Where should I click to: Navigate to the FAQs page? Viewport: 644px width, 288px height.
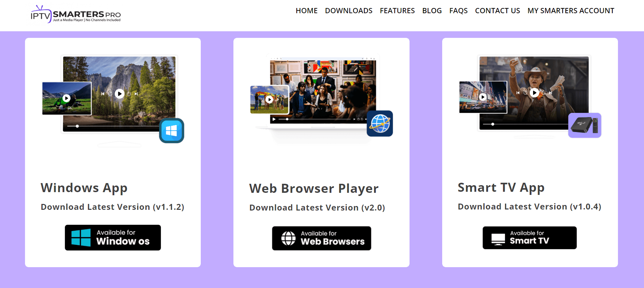458,11
